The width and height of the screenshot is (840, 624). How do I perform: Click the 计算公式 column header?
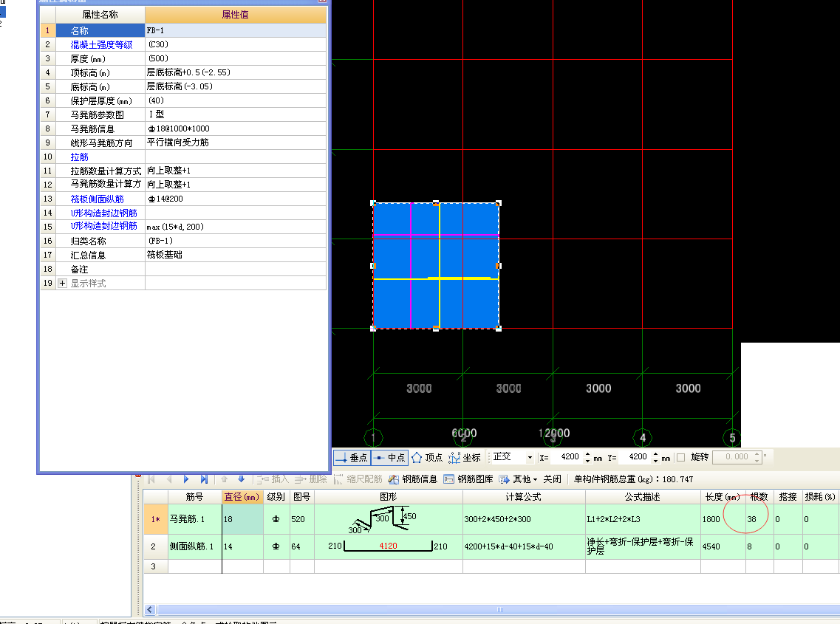(x=523, y=496)
